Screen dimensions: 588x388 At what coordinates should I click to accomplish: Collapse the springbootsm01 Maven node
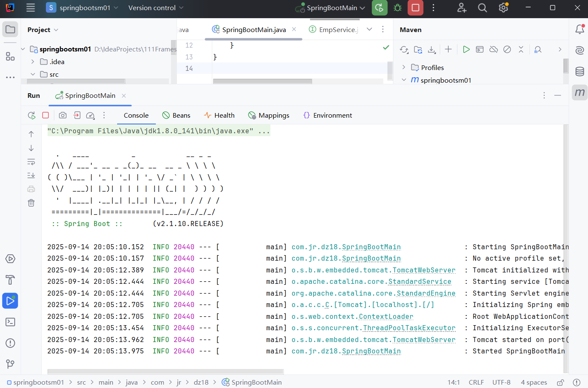404,80
